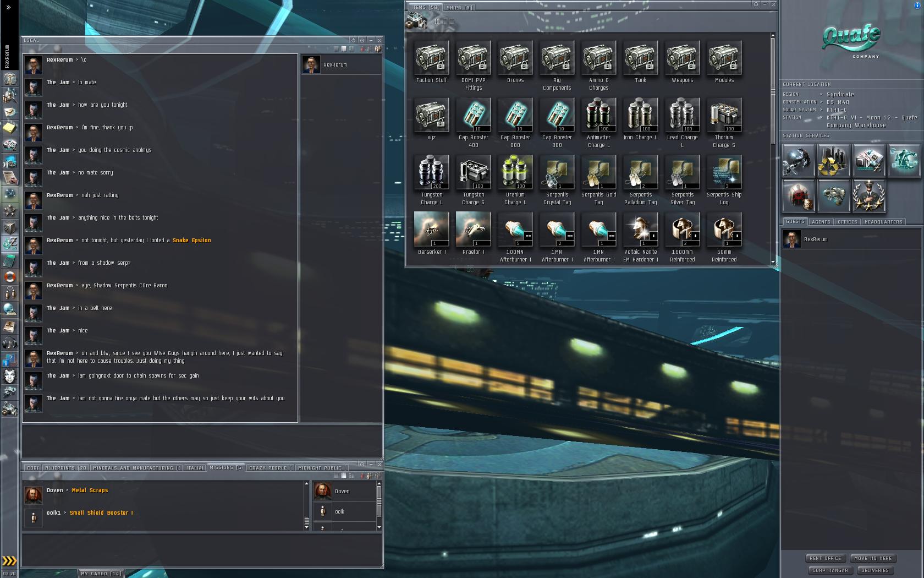Click the hangar window pin circle button

(756, 4)
